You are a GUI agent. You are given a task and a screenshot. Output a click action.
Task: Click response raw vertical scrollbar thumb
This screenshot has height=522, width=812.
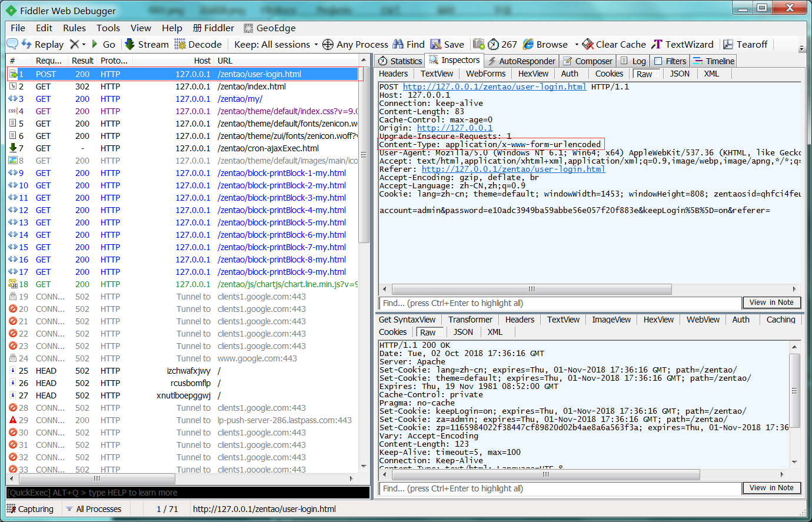[x=794, y=391]
